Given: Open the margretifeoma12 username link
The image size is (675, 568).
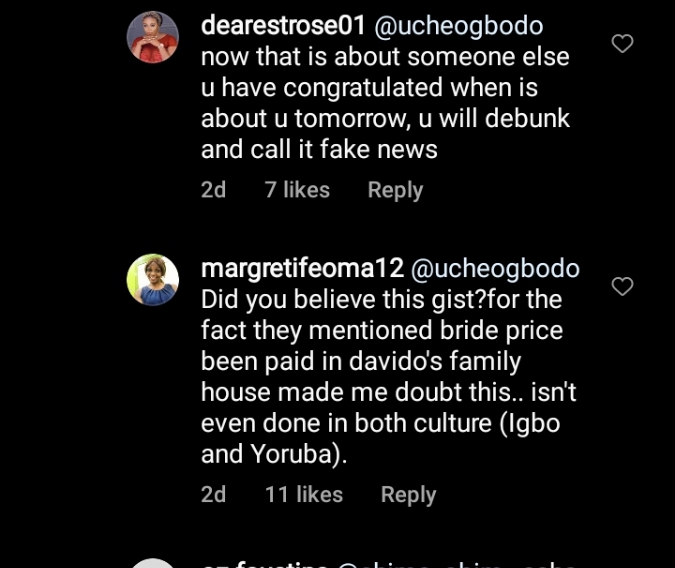Looking at the screenshot, I should pyautogui.click(x=302, y=269).
